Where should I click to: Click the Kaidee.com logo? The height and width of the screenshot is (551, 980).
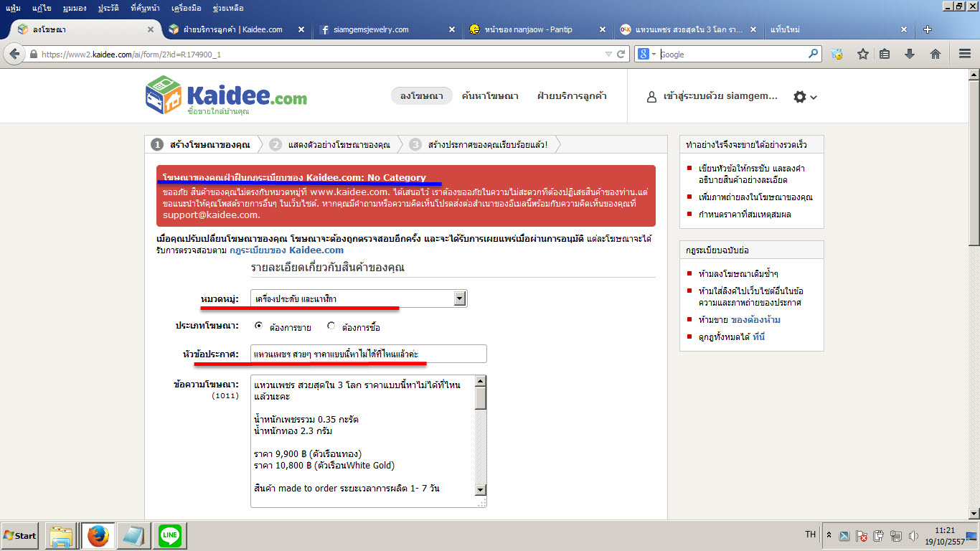click(226, 95)
